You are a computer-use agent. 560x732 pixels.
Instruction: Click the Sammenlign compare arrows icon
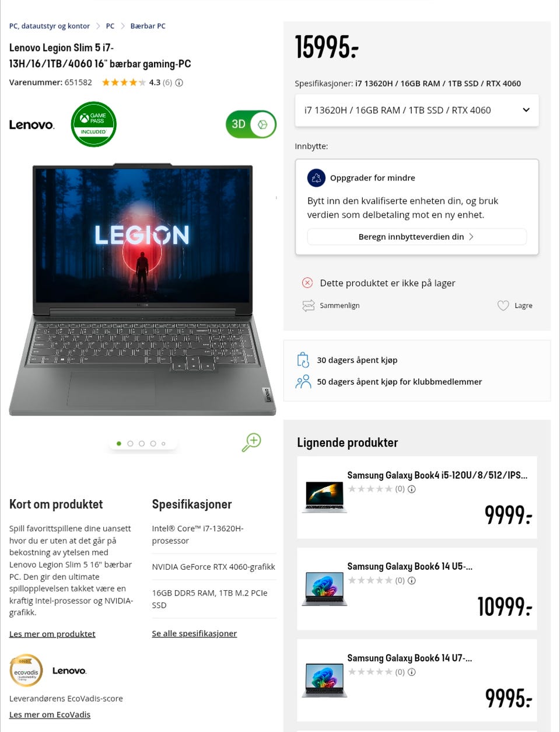click(309, 305)
